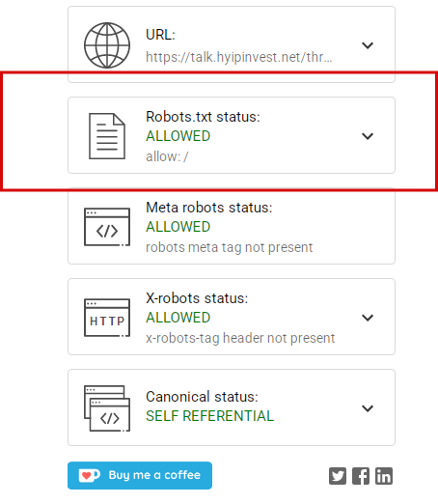Click 'robots meta tag not present' text
Screen dimensions: 438x504
230,247
